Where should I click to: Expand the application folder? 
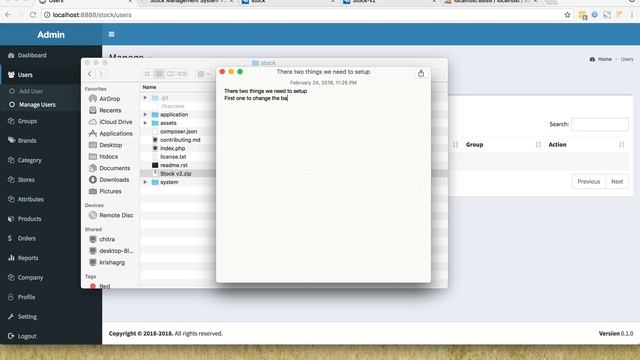[145, 114]
